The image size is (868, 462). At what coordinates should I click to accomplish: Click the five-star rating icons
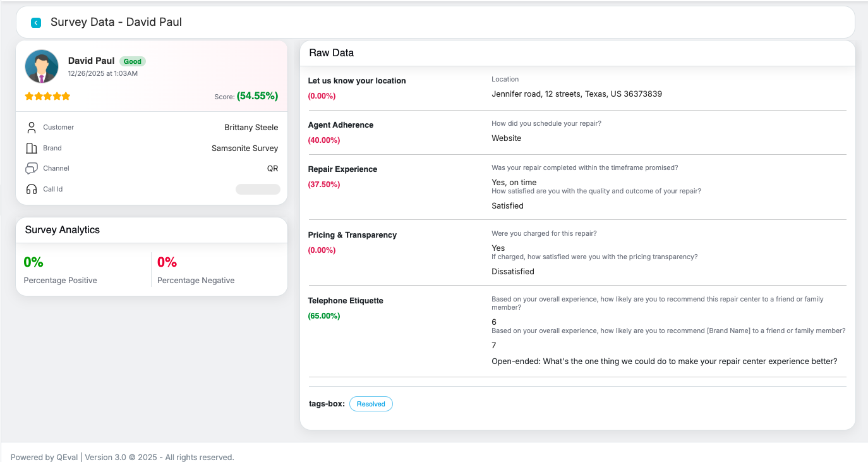point(47,96)
